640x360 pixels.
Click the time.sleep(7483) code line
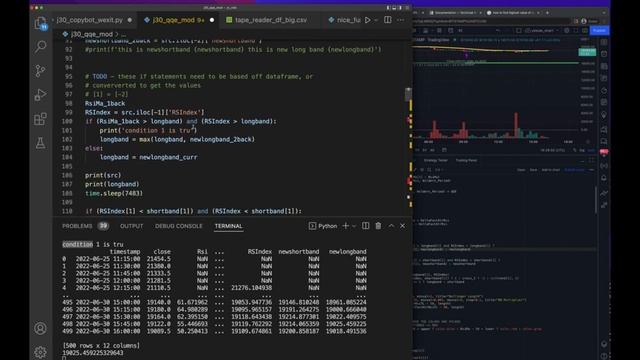coord(114,193)
